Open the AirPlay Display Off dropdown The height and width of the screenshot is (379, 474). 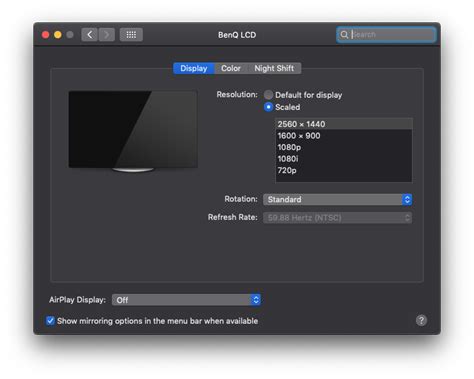tap(186, 300)
